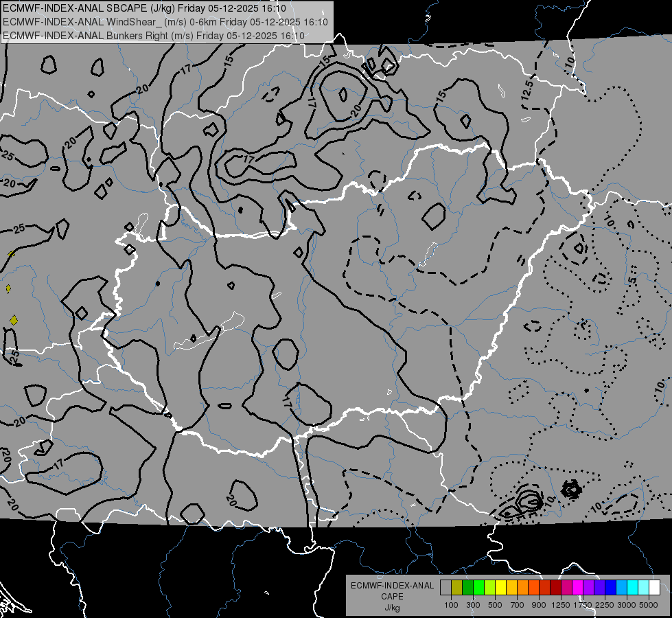Click the gray swatch in the CAPE legend
The width and height of the screenshot is (672, 618).
(x=445, y=588)
